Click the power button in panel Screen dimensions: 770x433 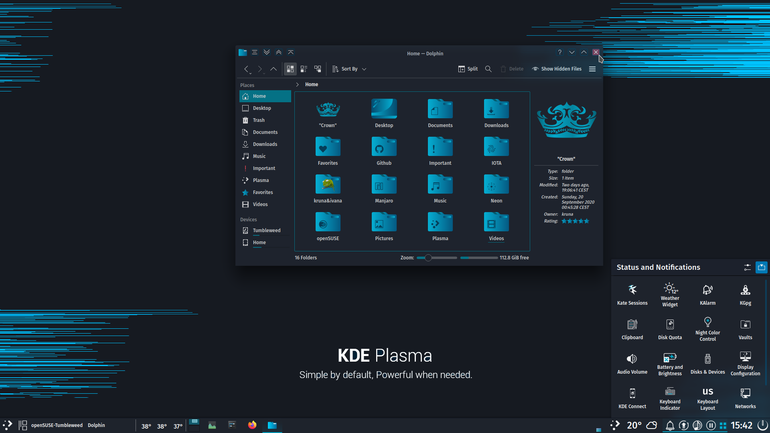pos(762,425)
